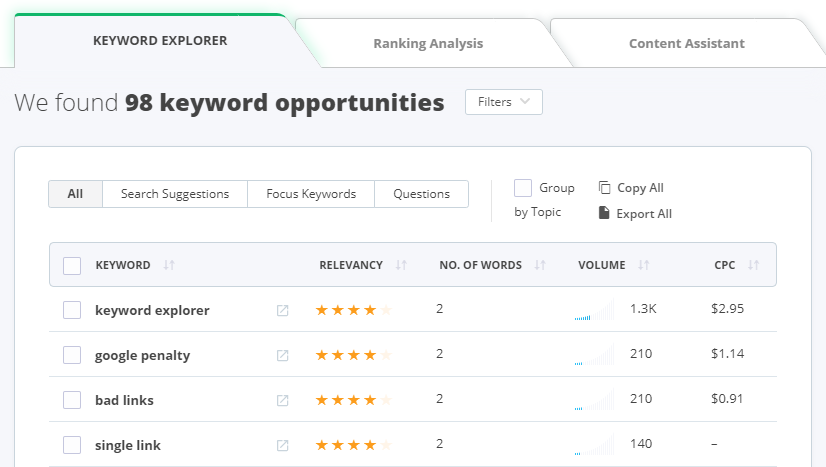826x467 pixels.
Task: Show the Questions keyword filter
Action: click(421, 194)
